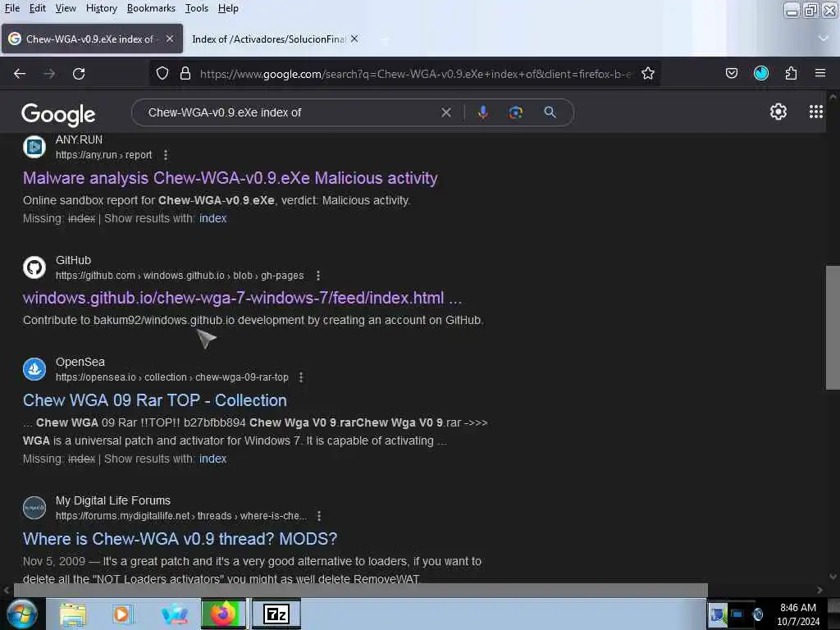Open more options for OpenSea result
Screen dimensions: 840x630
point(301,377)
